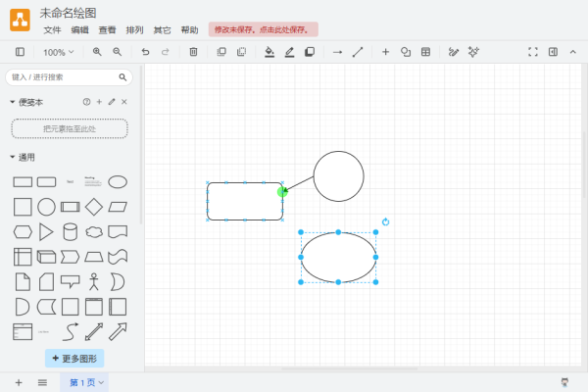
Task: Select the rounded rectangle shape in palette
Action: (46, 182)
